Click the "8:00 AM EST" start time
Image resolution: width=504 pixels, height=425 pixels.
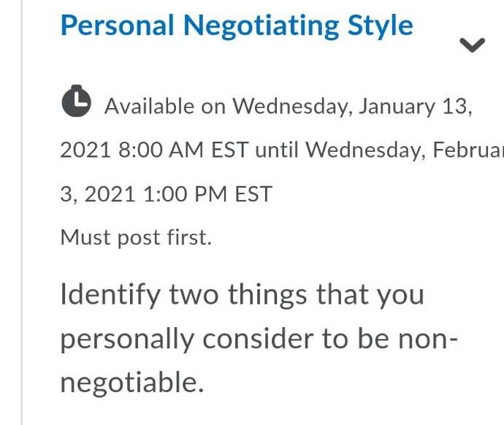pyautogui.click(x=183, y=150)
